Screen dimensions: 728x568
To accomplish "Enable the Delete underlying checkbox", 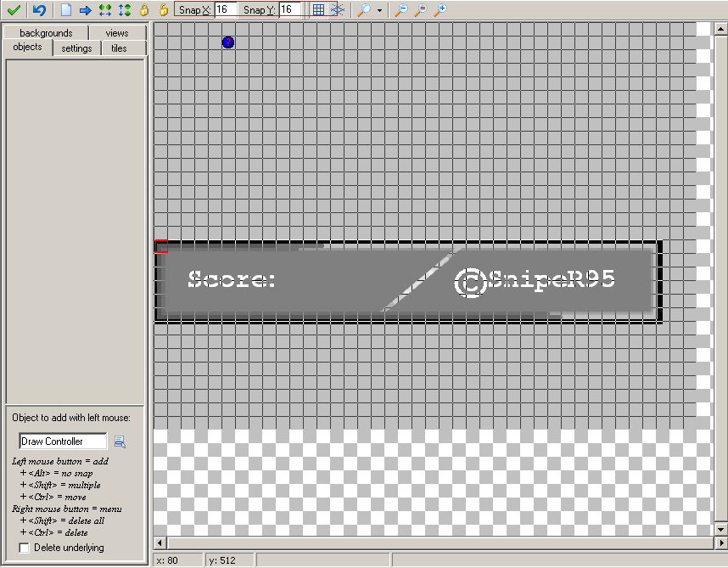I will coord(24,548).
